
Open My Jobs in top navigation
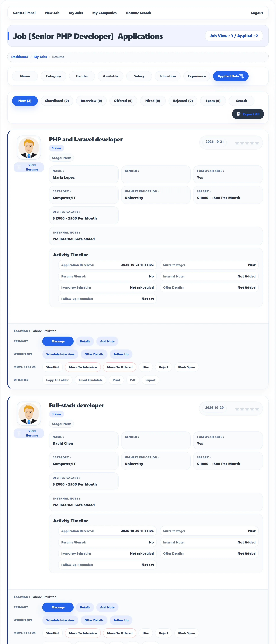click(76, 13)
